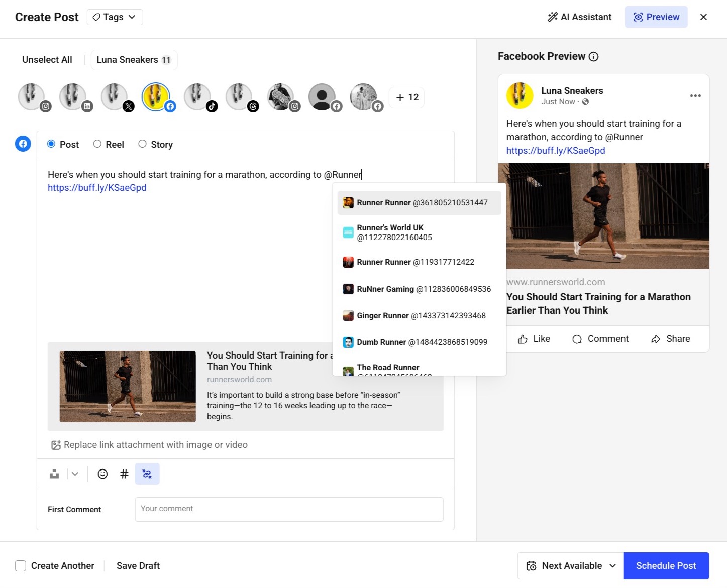Open the three-dot menu in preview
727x588 pixels.
pyautogui.click(x=695, y=96)
